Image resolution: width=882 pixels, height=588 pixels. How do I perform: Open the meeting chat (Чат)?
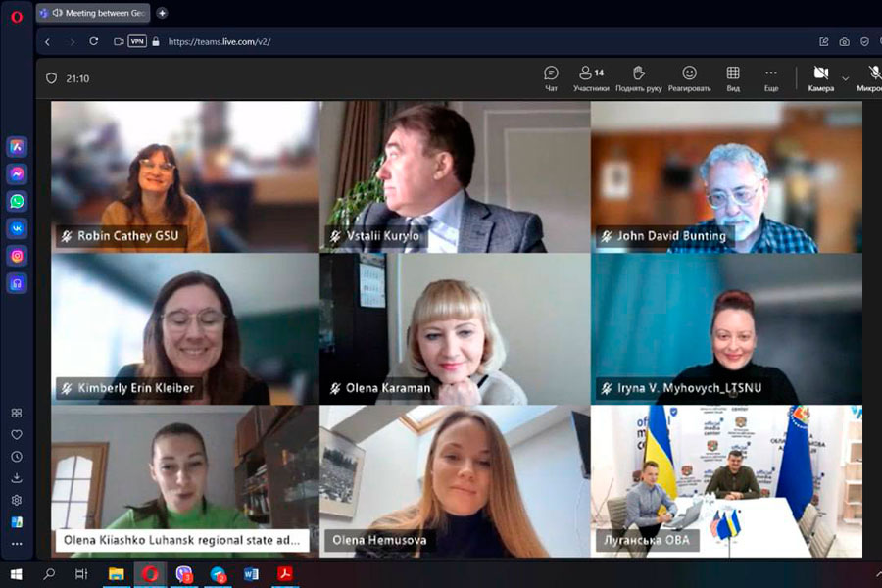click(x=551, y=78)
